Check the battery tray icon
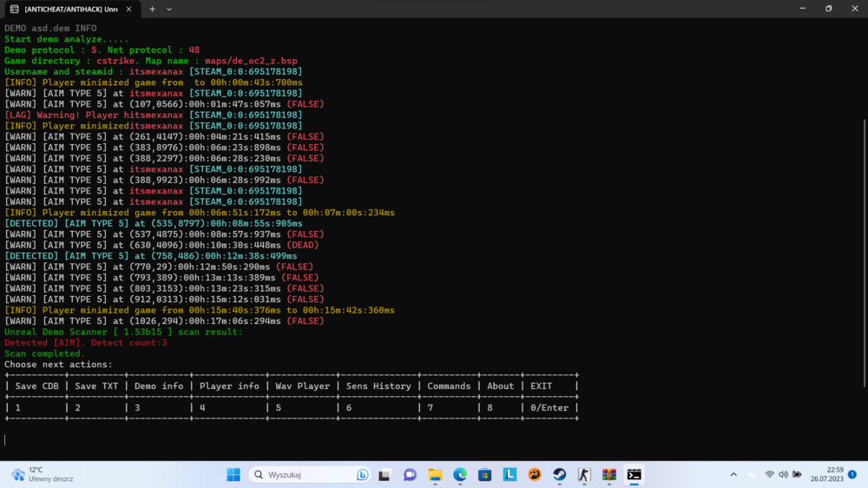868x488 pixels. (797, 475)
